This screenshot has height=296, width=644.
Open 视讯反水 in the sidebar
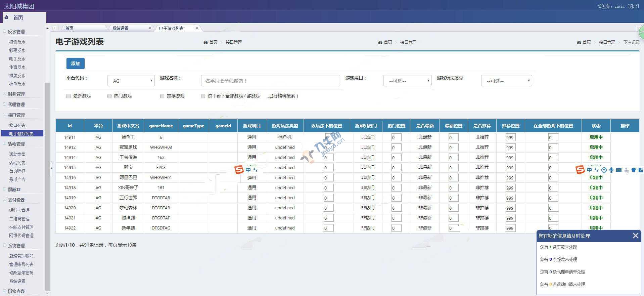pyautogui.click(x=17, y=42)
